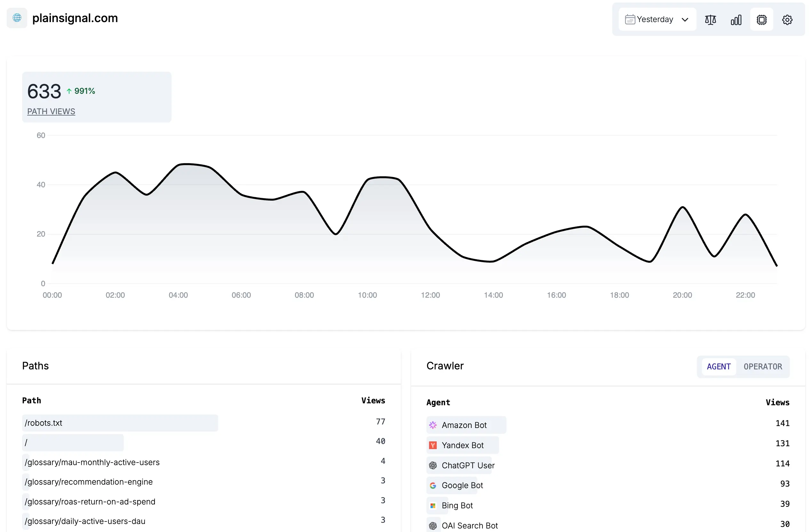Expand the date picker chevron
The height and width of the screenshot is (532, 812).
point(685,20)
